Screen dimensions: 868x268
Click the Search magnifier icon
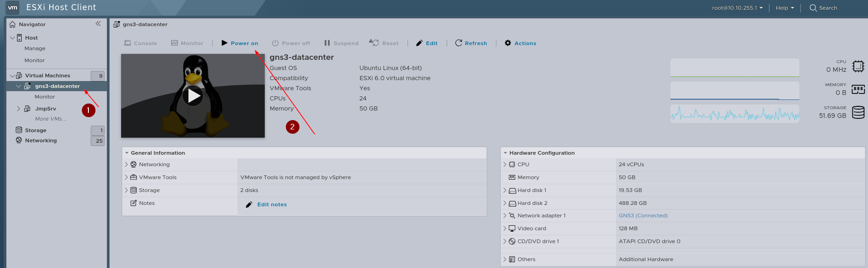tap(813, 8)
